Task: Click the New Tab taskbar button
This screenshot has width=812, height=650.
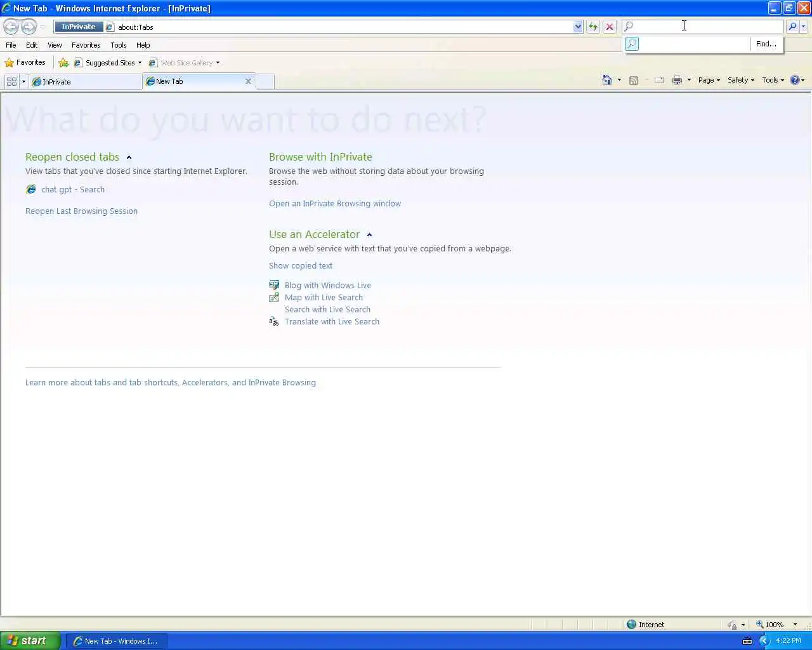Action: click(x=115, y=641)
